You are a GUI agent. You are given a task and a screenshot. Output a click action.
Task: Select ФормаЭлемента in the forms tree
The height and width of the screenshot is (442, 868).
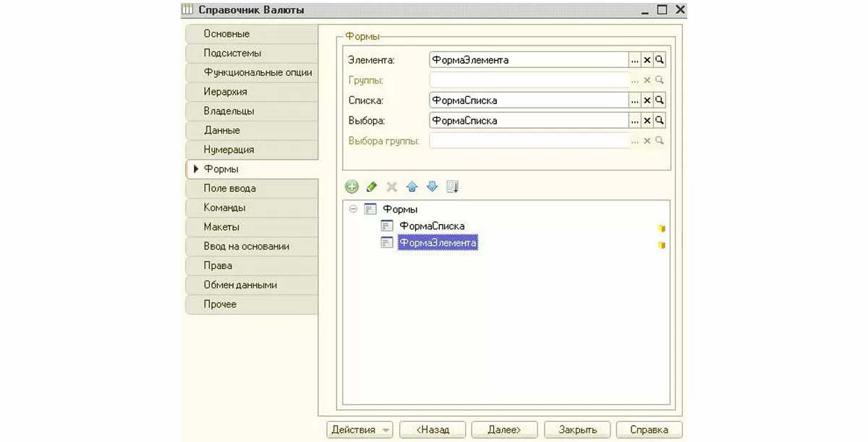(438, 243)
